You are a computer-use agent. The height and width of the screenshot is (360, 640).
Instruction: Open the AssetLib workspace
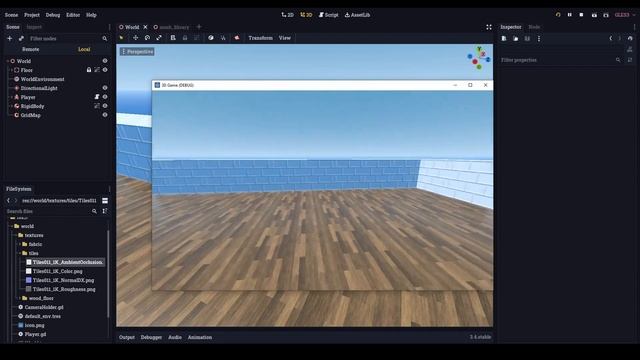(358, 15)
